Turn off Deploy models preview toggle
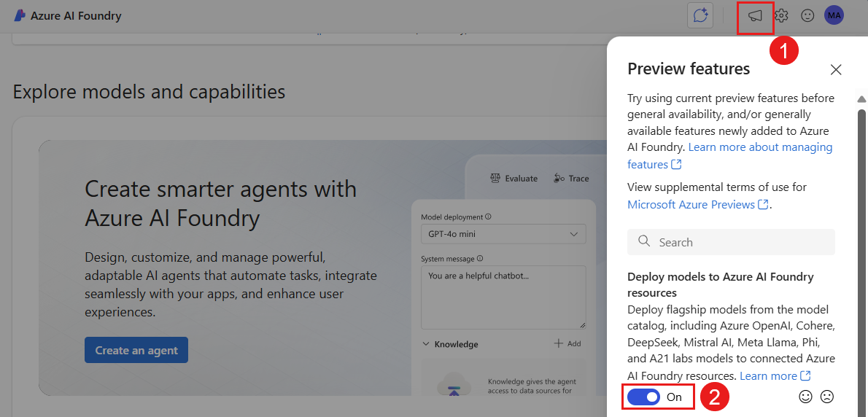Viewport: 868px width, 417px height. click(x=644, y=397)
